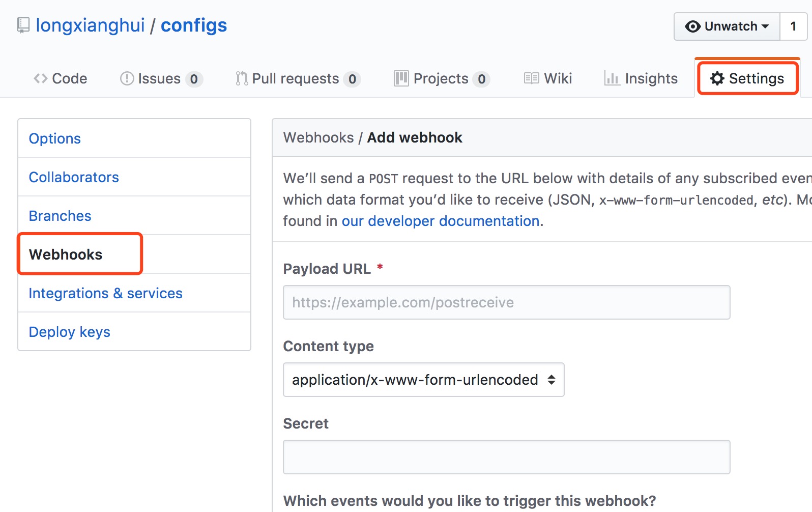Click the Secret label
The height and width of the screenshot is (512, 812).
[x=306, y=423]
